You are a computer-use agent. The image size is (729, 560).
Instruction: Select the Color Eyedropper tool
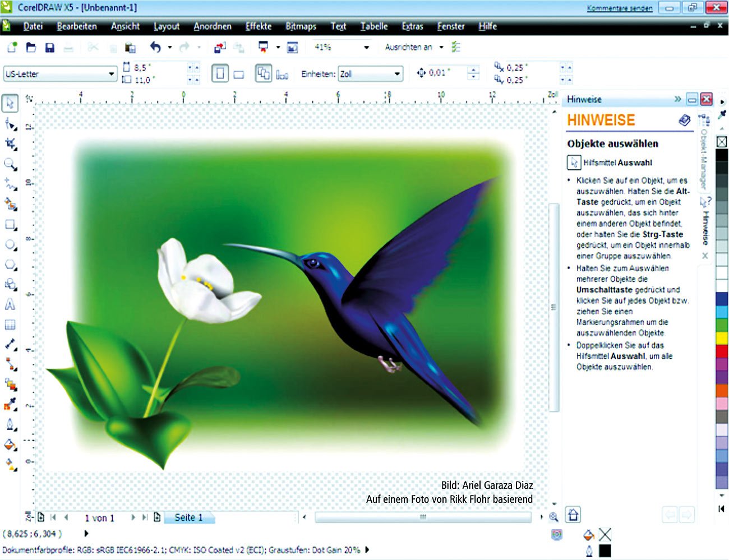coord(10,404)
